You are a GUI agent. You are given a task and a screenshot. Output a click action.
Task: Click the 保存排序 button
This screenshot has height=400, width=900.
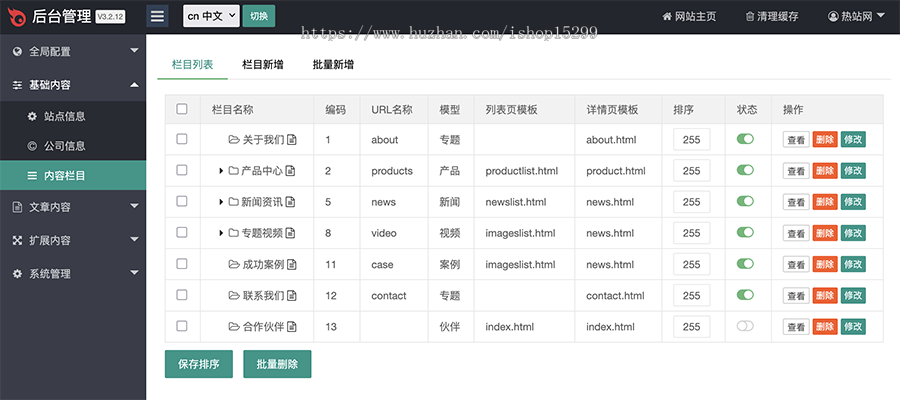[x=198, y=362]
